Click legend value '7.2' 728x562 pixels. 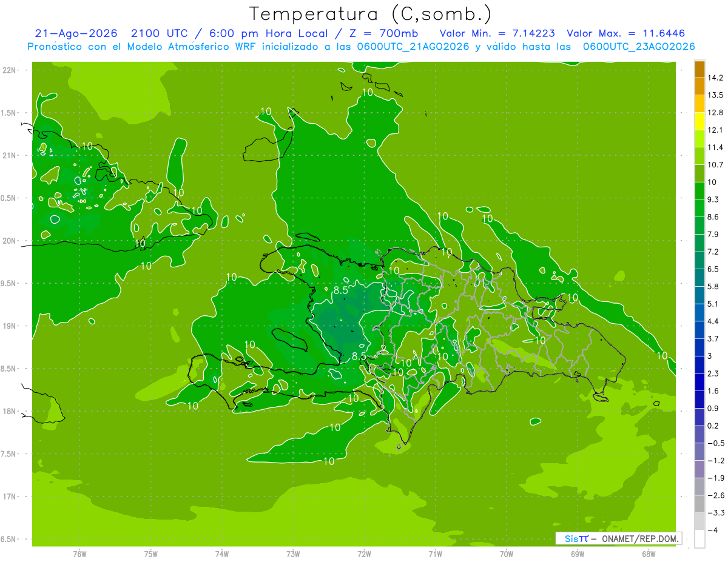click(713, 252)
